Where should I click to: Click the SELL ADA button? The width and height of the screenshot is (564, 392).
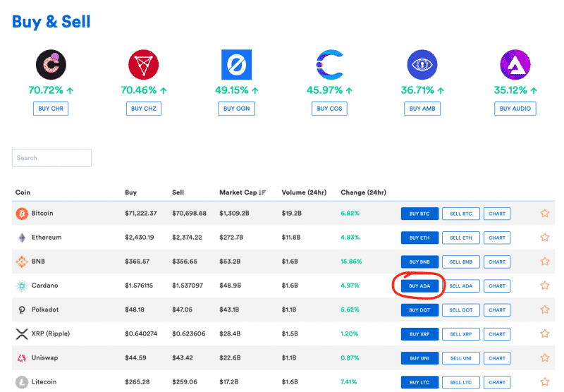click(x=461, y=286)
